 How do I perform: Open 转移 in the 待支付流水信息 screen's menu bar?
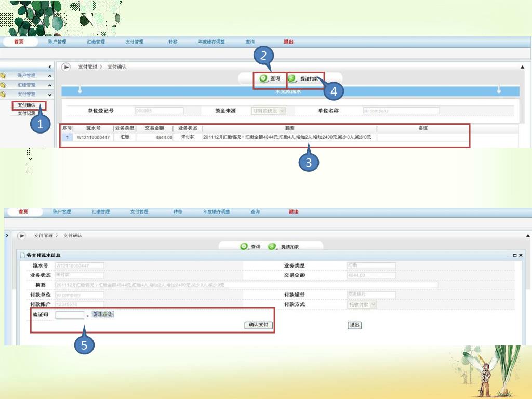(178, 212)
